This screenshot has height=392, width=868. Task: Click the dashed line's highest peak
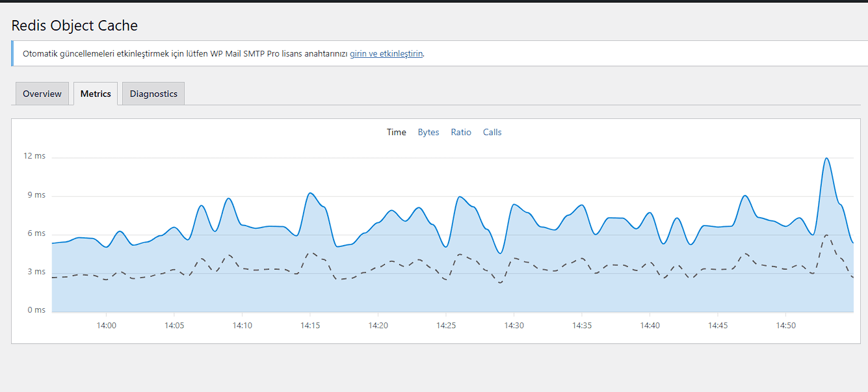click(x=826, y=235)
